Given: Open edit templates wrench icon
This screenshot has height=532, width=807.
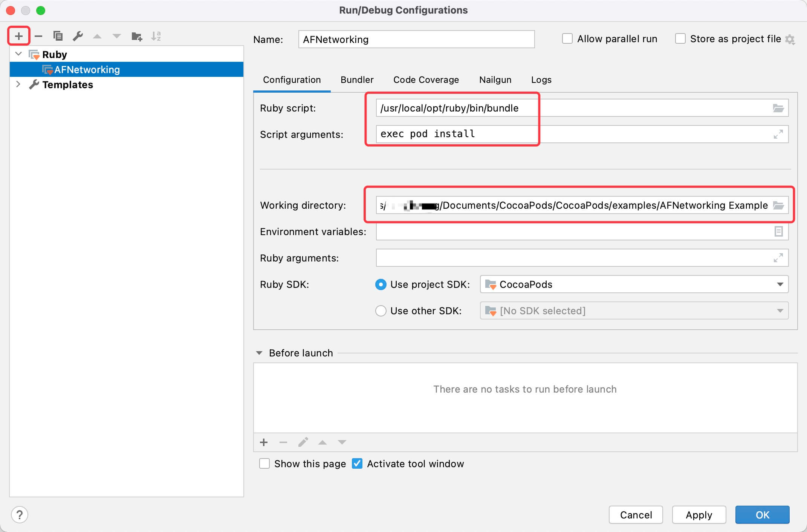Looking at the screenshot, I should point(78,36).
